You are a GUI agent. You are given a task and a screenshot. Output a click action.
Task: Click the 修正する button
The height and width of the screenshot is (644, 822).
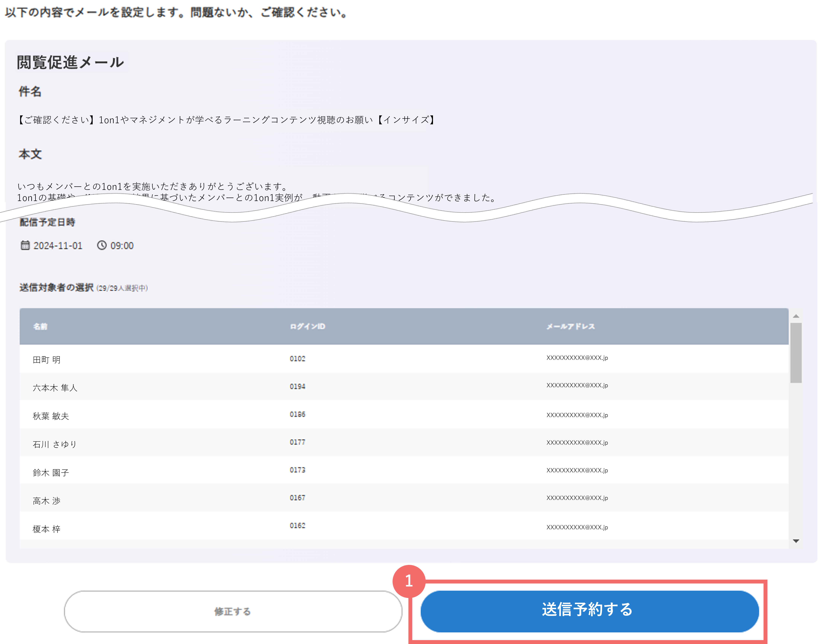tap(233, 611)
